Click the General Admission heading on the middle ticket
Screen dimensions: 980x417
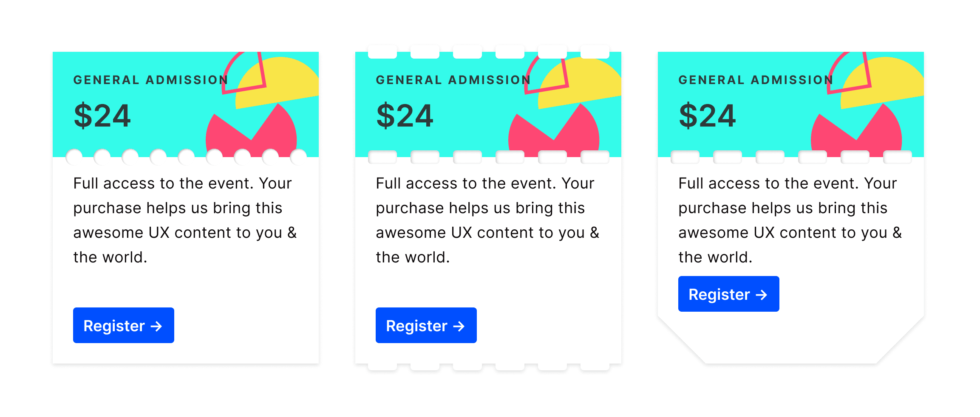[453, 80]
